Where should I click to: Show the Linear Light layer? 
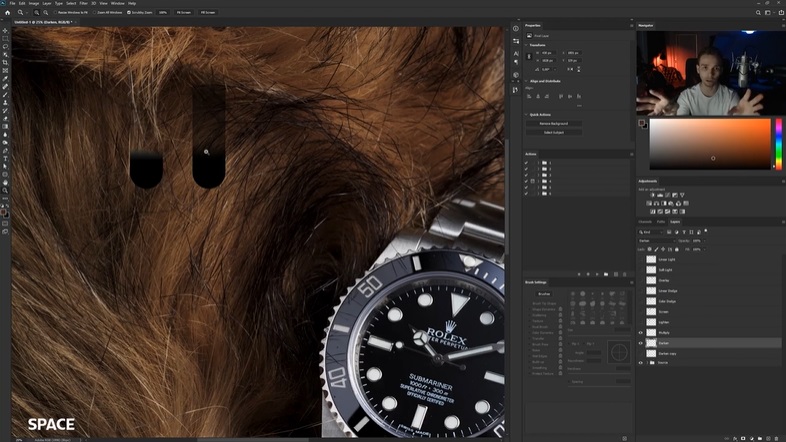point(640,260)
